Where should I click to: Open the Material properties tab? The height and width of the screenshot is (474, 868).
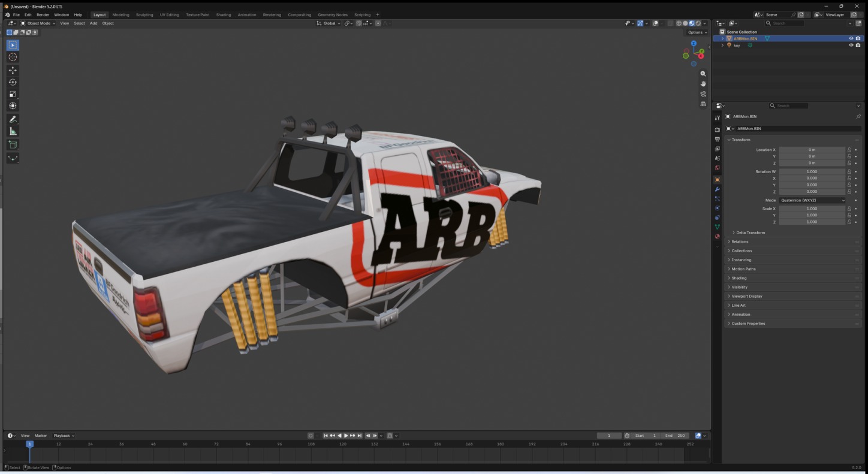(x=717, y=237)
